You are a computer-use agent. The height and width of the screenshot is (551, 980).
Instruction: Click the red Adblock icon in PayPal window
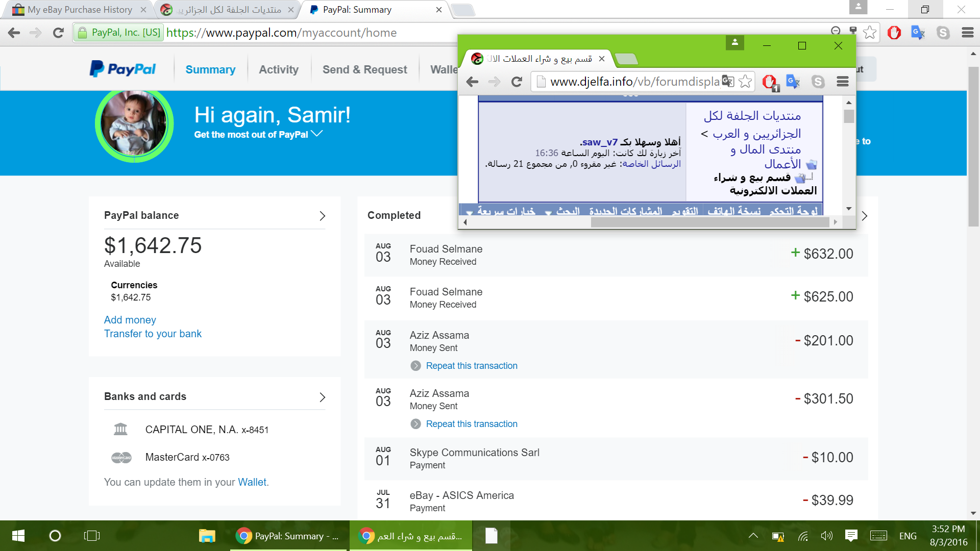pos(894,33)
